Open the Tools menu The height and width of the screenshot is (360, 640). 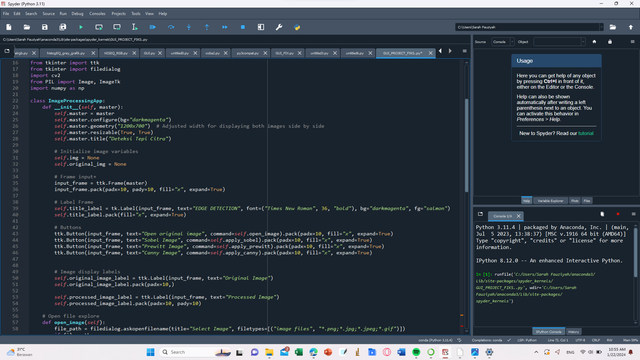(136, 13)
